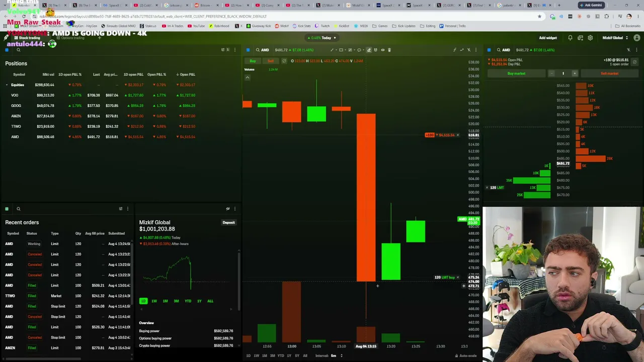Decrease order quantity with minus button

[x=551, y=73]
